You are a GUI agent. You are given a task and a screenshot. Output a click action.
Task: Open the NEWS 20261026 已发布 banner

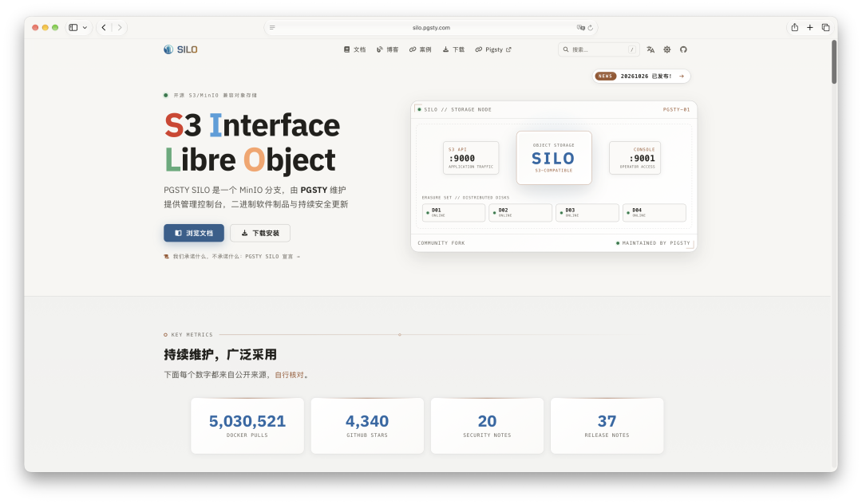point(641,77)
